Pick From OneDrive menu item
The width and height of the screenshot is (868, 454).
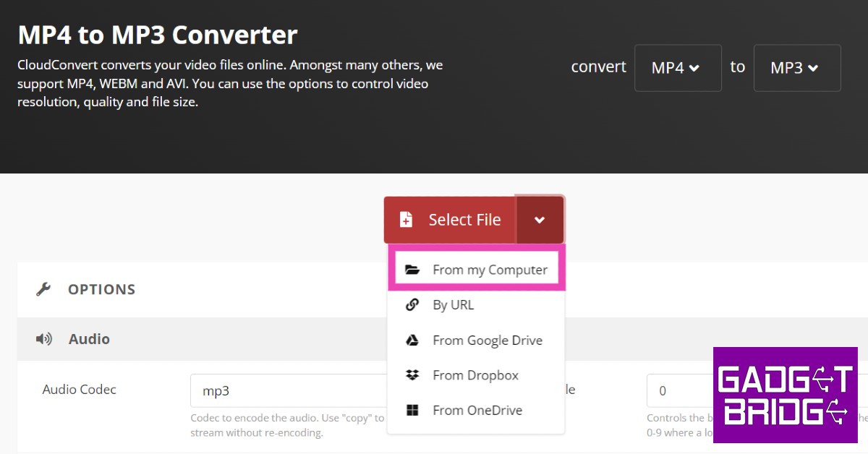point(477,411)
